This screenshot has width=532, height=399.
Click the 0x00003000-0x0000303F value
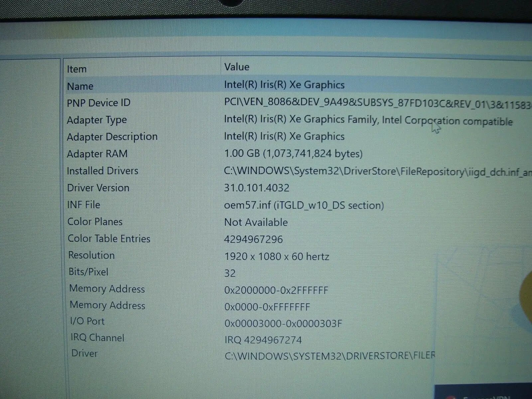(x=283, y=324)
